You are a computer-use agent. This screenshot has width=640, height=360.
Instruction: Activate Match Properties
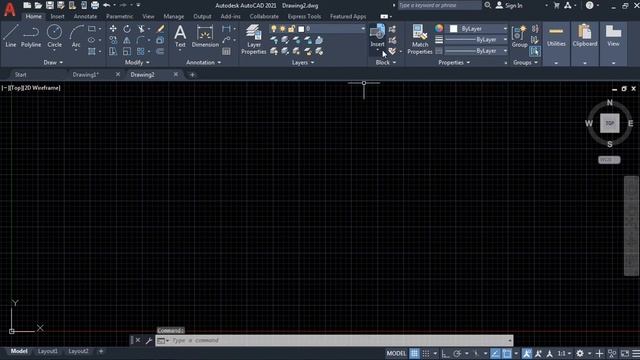pos(420,39)
